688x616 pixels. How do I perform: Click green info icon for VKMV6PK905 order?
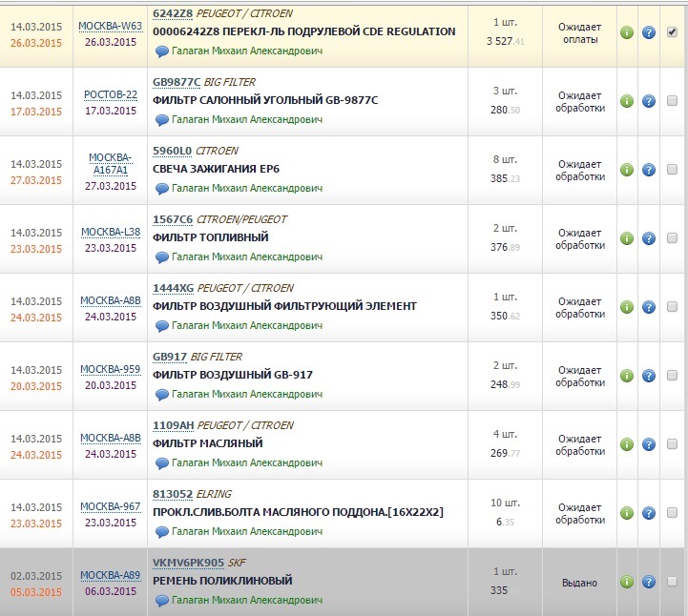pos(627,582)
